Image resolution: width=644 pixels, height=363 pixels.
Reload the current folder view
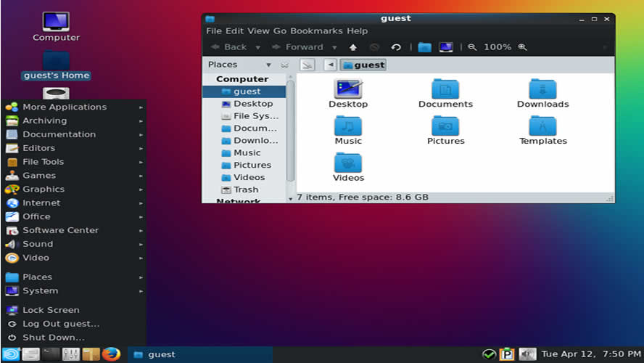click(x=396, y=47)
